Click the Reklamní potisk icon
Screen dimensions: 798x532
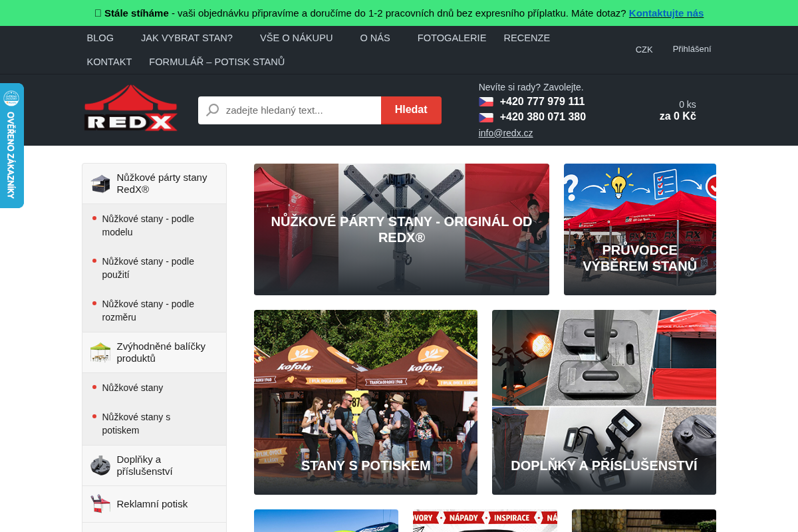click(x=100, y=504)
